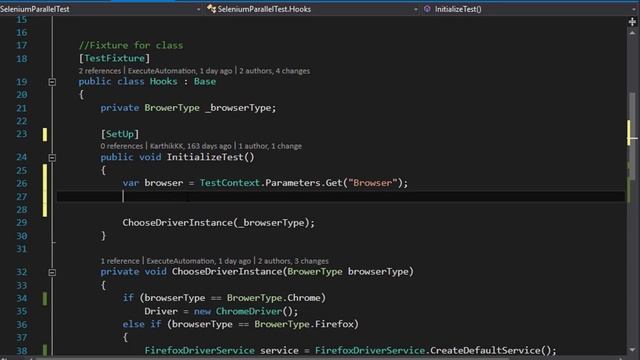
Task: Click line number 19 in the margin
Action: coord(22,82)
